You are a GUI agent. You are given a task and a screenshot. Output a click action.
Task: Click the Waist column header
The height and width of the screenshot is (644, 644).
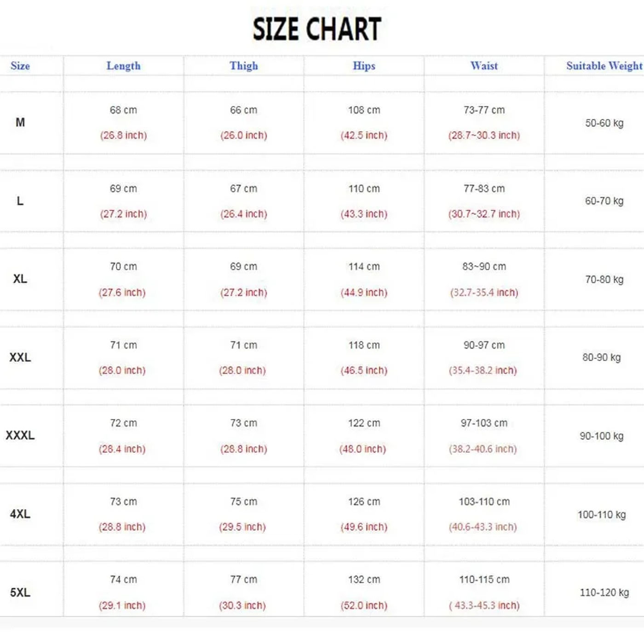[x=484, y=66]
